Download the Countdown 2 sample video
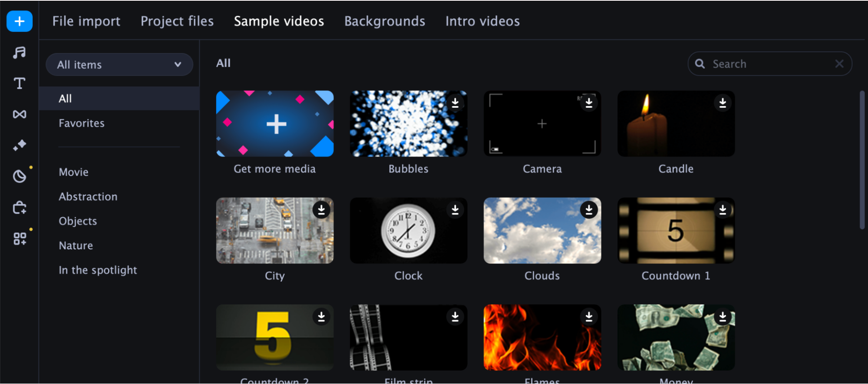 (321, 317)
